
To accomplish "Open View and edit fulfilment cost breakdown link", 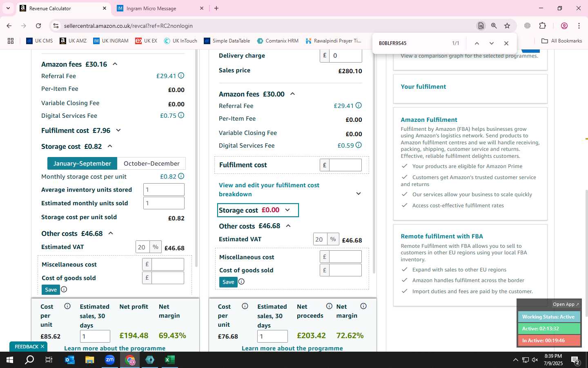I will coord(269,190).
